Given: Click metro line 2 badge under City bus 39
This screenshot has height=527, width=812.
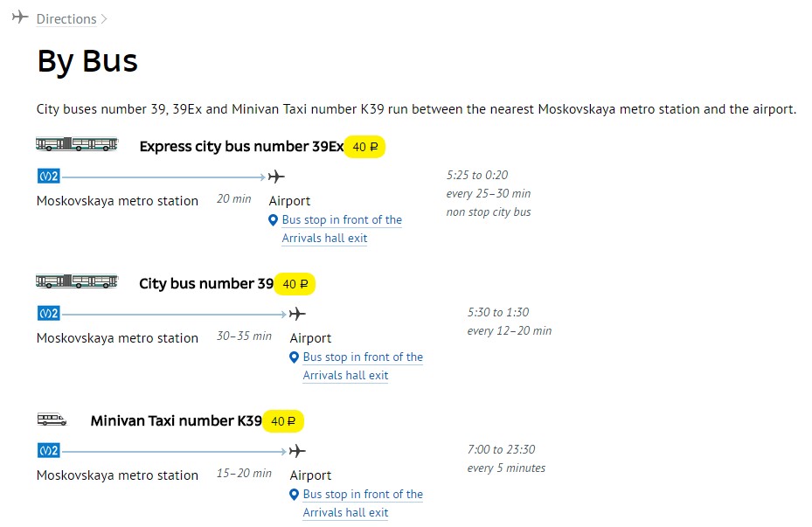Looking at the screenshot, I should coord(49,314).
